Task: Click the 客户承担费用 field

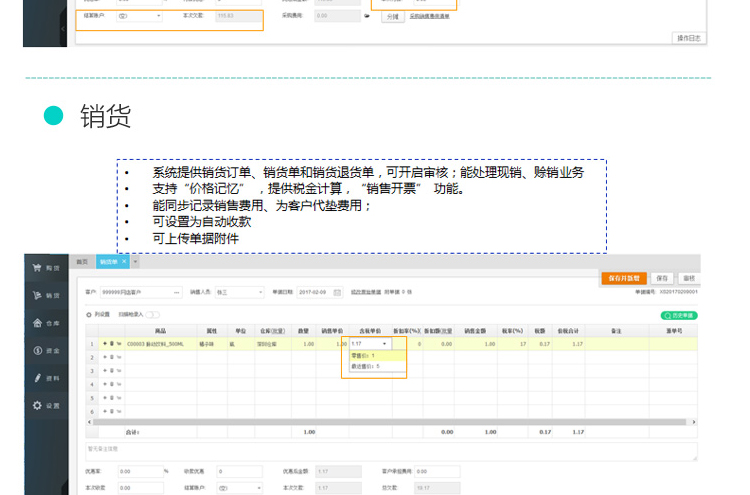Action: pyautogui.click(x=437, y=472)
